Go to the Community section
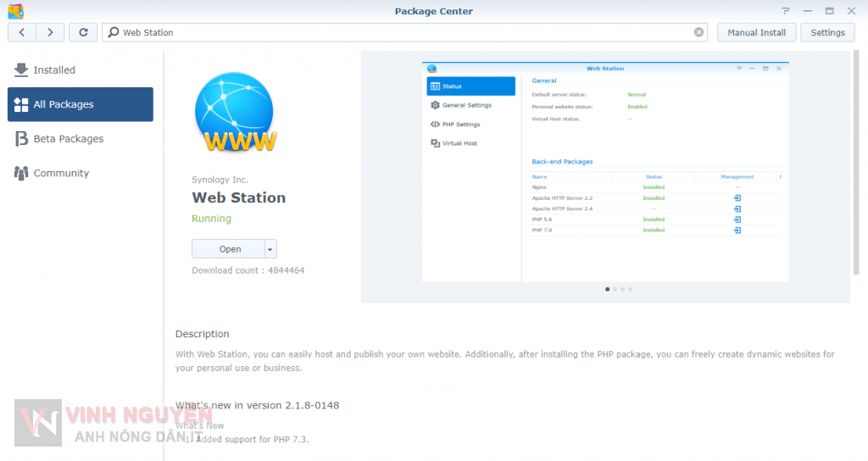 click(x=61, y=173)
